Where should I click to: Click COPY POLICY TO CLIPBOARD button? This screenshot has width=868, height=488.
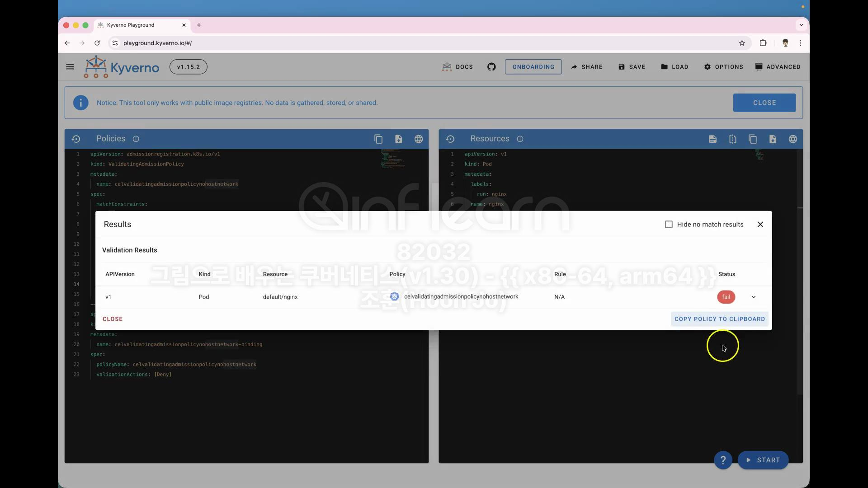pyautogui.click(x=720, y=319)
